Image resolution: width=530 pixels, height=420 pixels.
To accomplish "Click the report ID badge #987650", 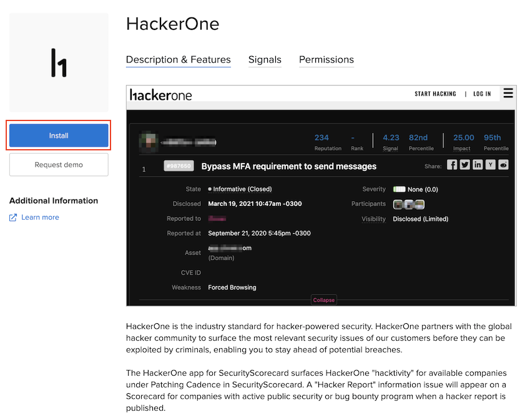I will click(179, 166).
